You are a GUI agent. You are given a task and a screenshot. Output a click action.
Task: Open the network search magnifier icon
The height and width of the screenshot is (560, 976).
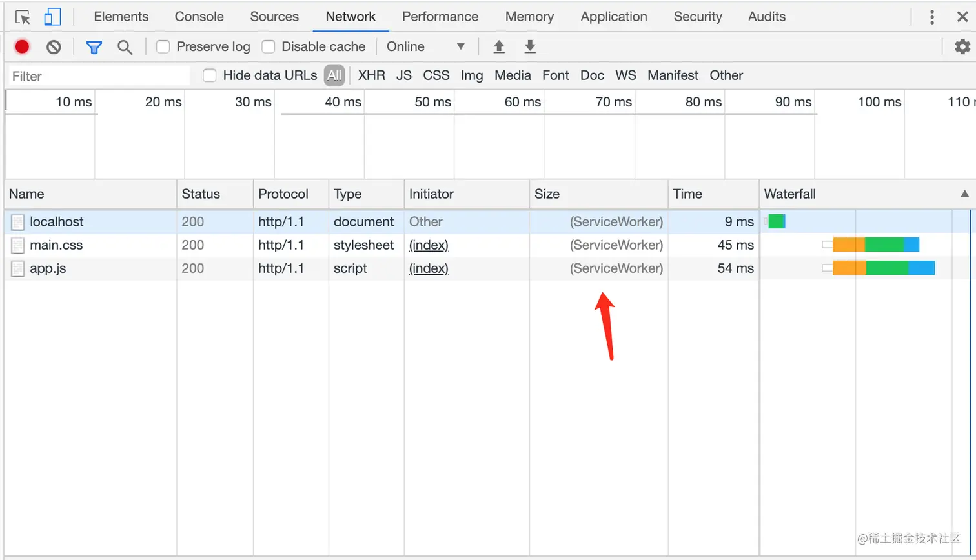(x=125, y=47)
